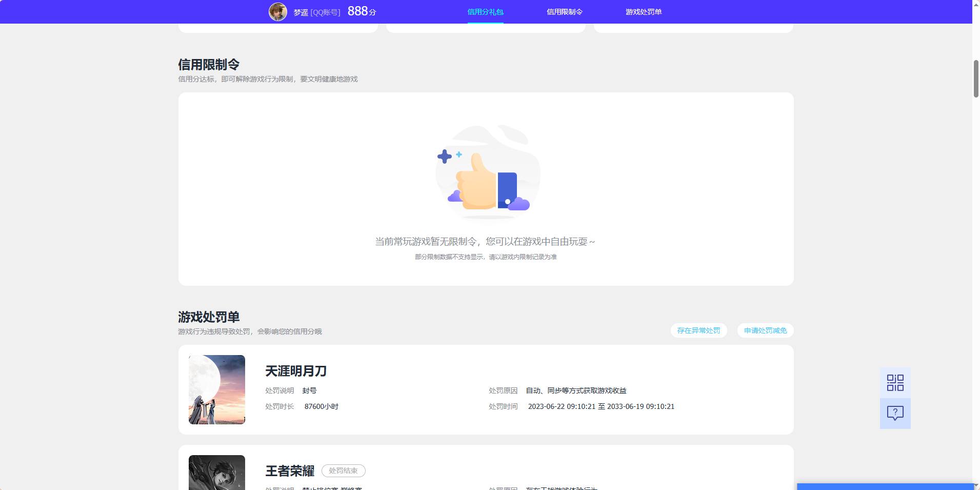
Task: Click the user avatar in the header
Action: pos(278,12)
